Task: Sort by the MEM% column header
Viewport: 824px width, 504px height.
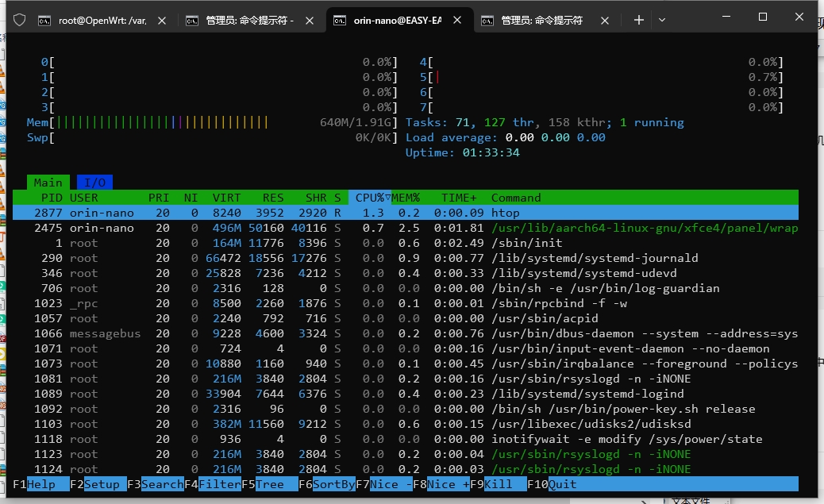Action: (x=406, y=198)
